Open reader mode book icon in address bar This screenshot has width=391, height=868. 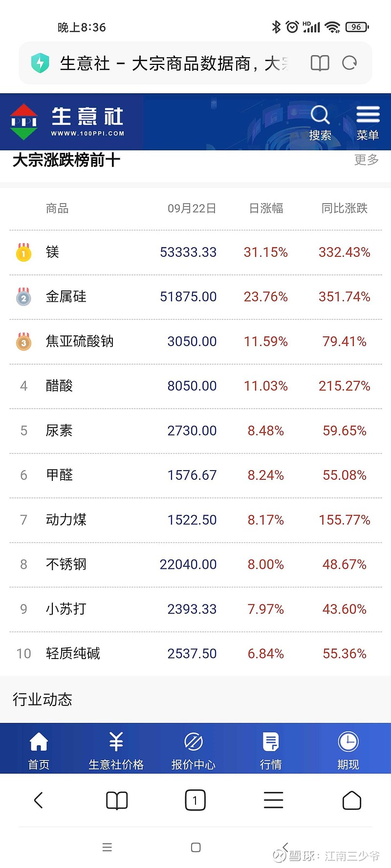pyautogui.click(x=320, y=63)
